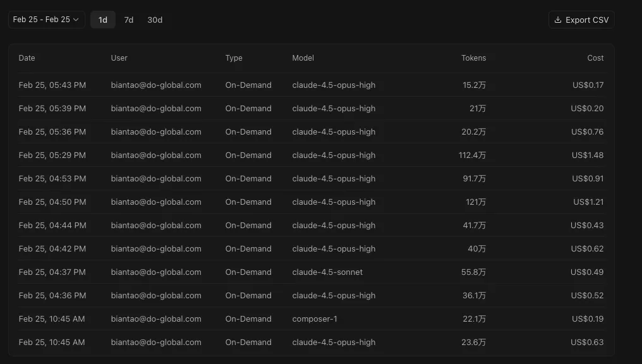Click the US$0.17 cost value
Viewport: 642px width, 364px height.
588,85
